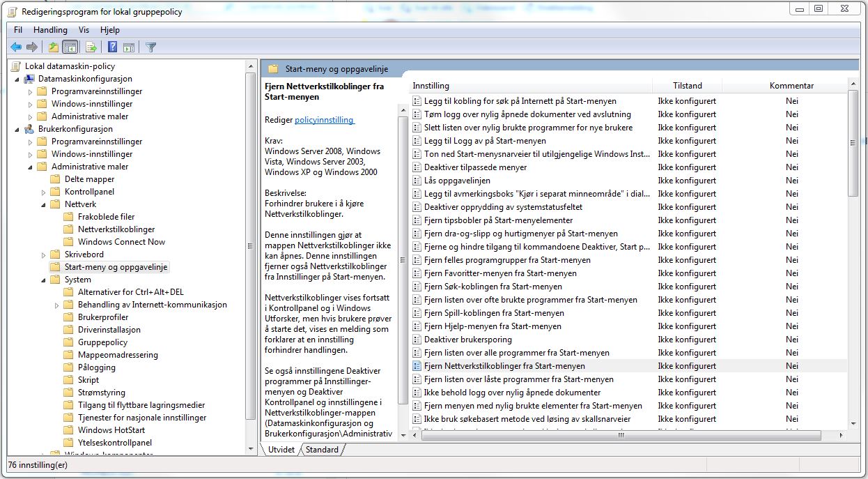Sort by the Innstilling column header
The image size is (868, 479).
(x=529, y=86)
